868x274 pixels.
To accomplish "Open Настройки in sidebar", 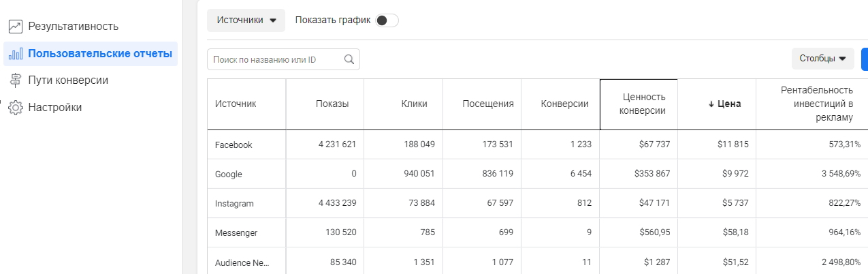I will click(54, 107).
